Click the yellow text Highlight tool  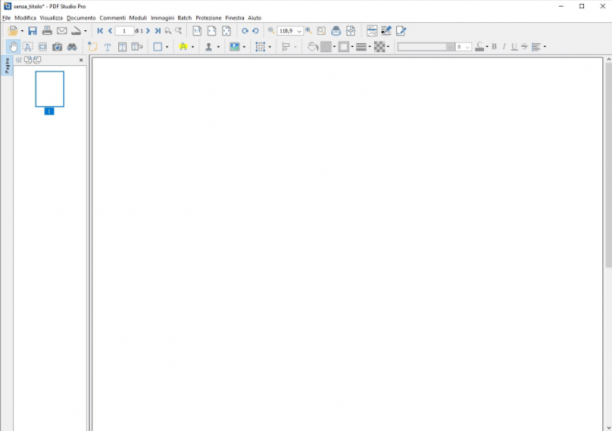(183, 47)
